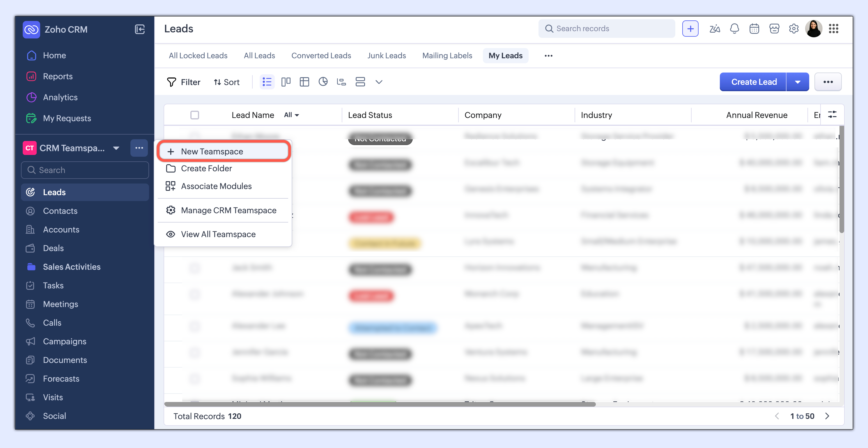
Task: Switch to chart view icon
Action: tap(323, 82)
